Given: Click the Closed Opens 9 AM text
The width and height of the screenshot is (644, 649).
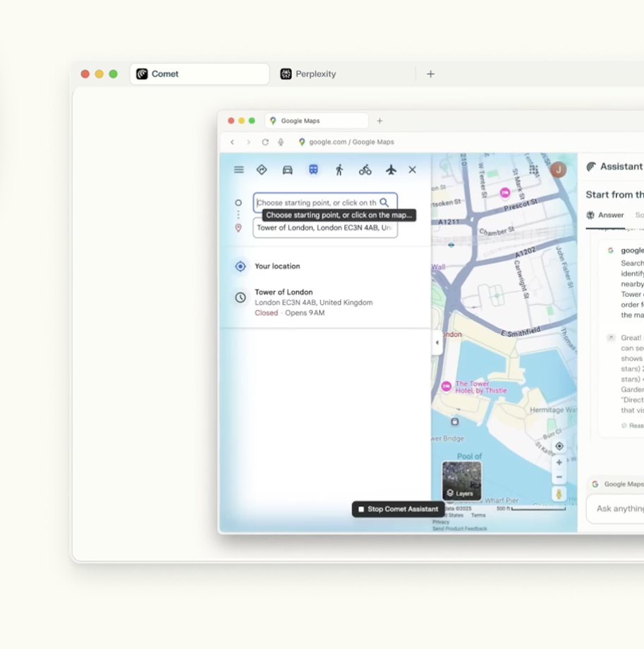Looking at the screenshot, I should pos(290,313).
